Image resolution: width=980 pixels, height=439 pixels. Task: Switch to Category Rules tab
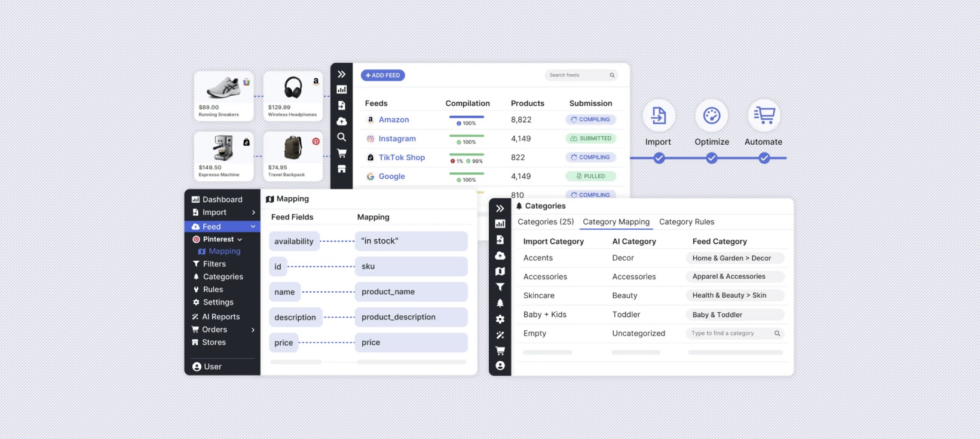(687, 222)
